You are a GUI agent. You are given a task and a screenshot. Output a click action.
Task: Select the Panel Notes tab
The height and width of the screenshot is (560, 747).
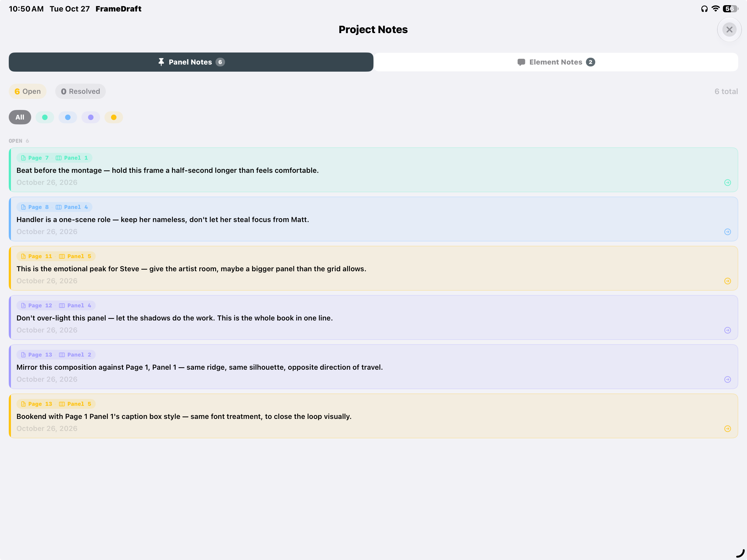click(191, 62)
